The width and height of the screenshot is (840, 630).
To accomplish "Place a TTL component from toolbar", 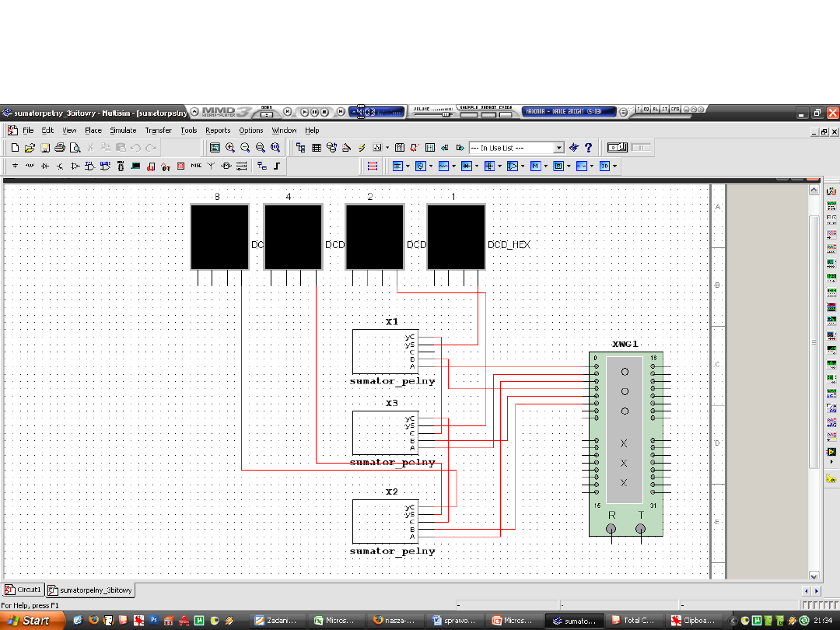I will coord(90,166).
